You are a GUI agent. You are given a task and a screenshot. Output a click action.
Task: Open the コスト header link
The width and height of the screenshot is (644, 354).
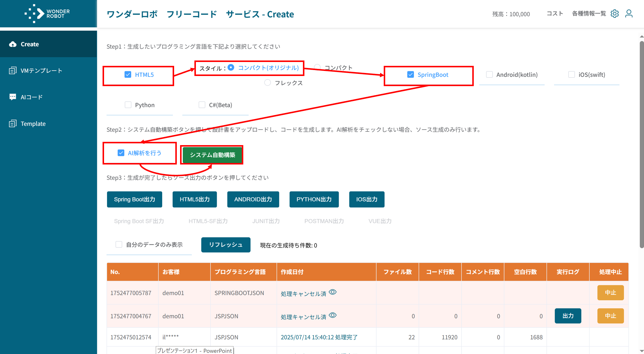(x=555, y=14)
